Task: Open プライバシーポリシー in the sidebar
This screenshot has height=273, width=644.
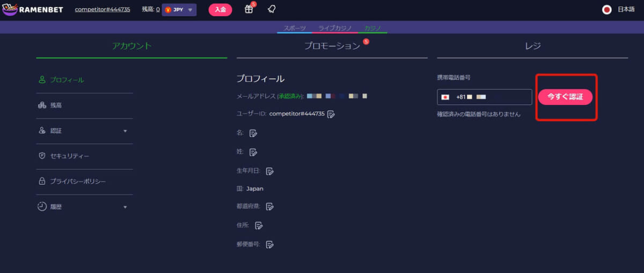Action: click(78, 182)
